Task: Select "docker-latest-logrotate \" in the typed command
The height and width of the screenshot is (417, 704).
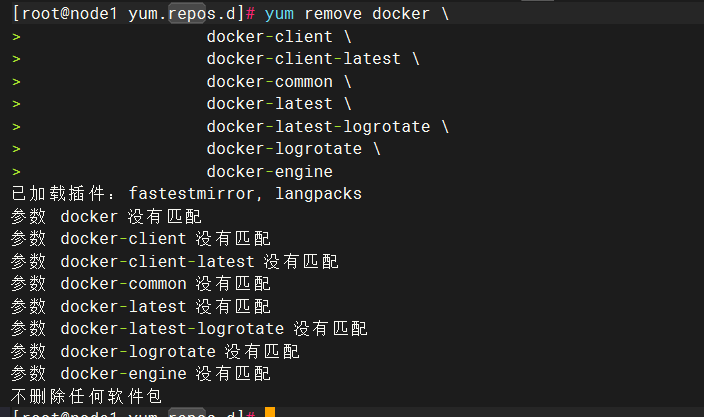Action: (327, 127)
